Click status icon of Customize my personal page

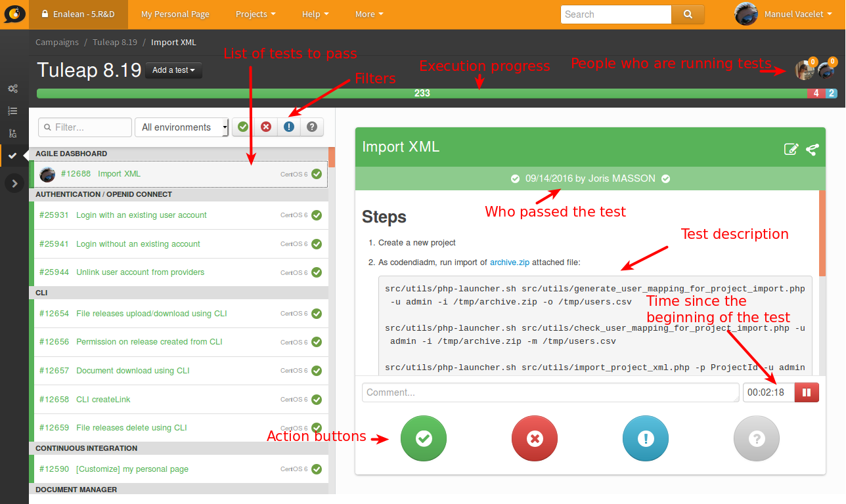317,469
